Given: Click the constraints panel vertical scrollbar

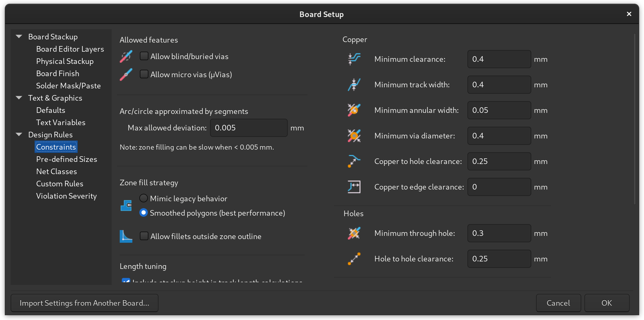Looking at the screenshot, I should (634, 119).
